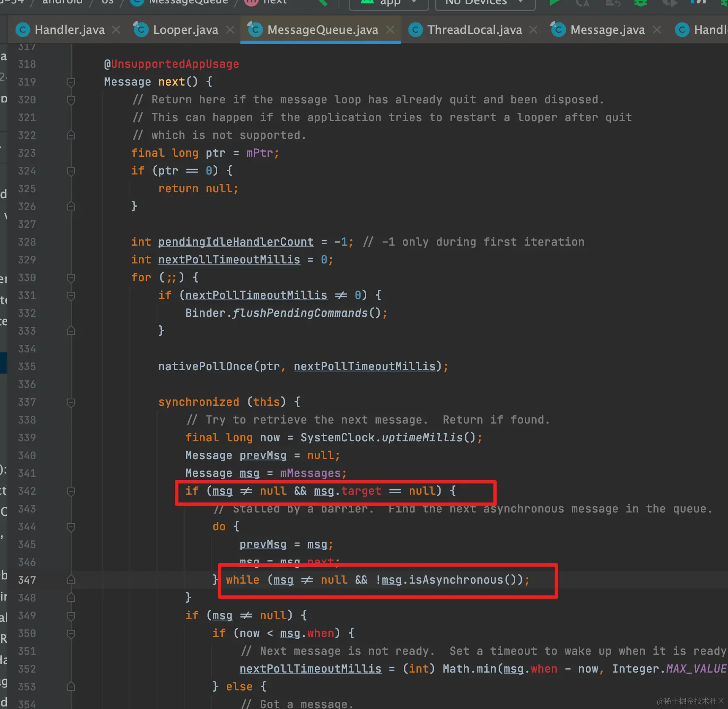Click the fold end marker on line 326
Screen dimensions: 728x709
(71, 206)
